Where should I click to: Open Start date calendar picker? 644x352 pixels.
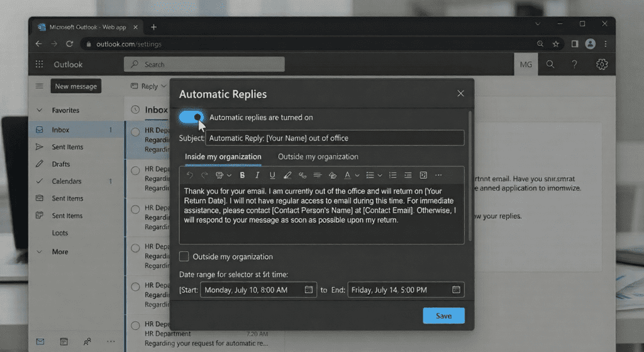(x=308, y=290)
